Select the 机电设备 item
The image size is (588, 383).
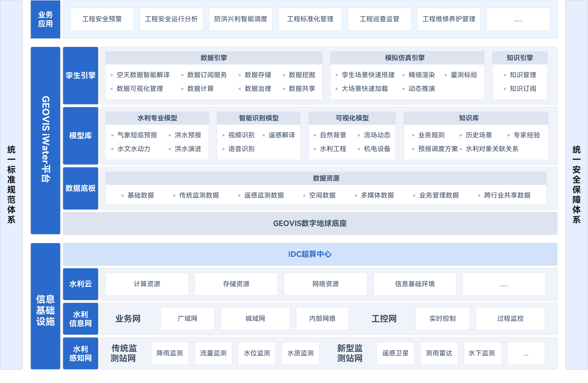coord(377,149)
